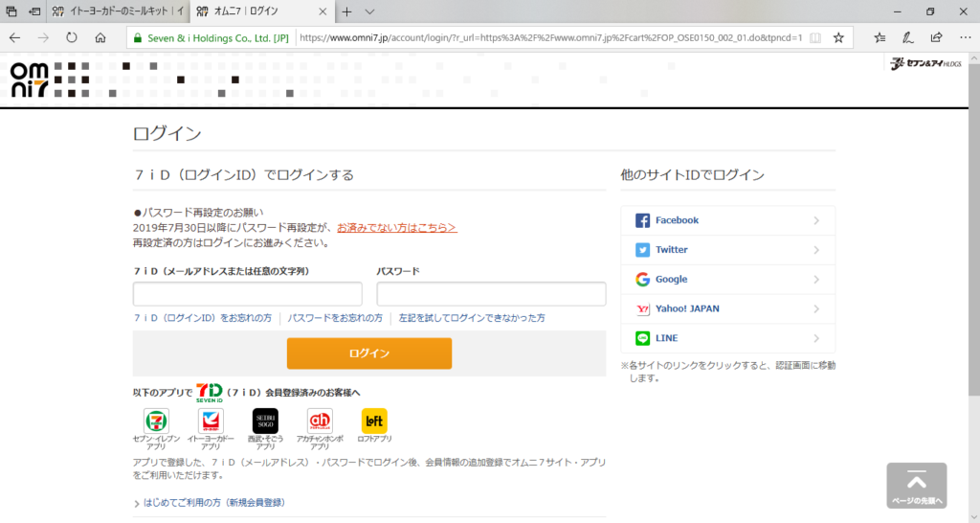Click the Twitter bird icon
The height and width of the screenshot is (523, 980).
(642, 250)
